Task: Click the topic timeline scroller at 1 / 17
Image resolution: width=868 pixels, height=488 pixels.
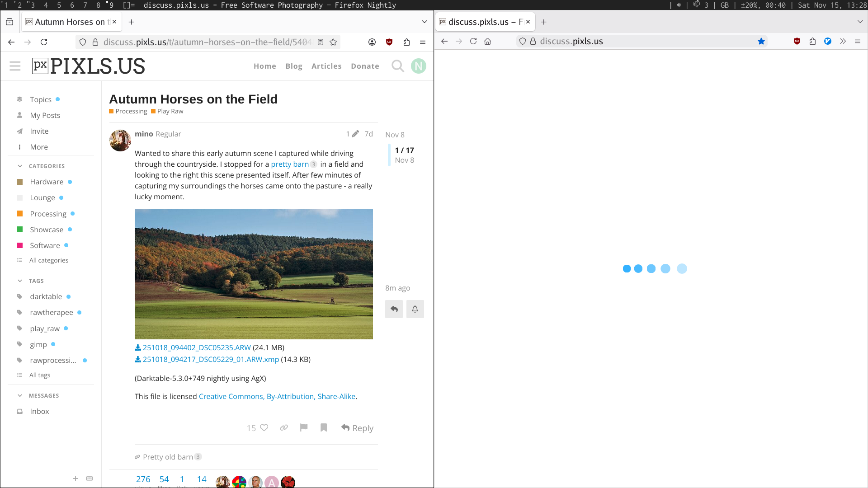Action: [x=404, y=150]
